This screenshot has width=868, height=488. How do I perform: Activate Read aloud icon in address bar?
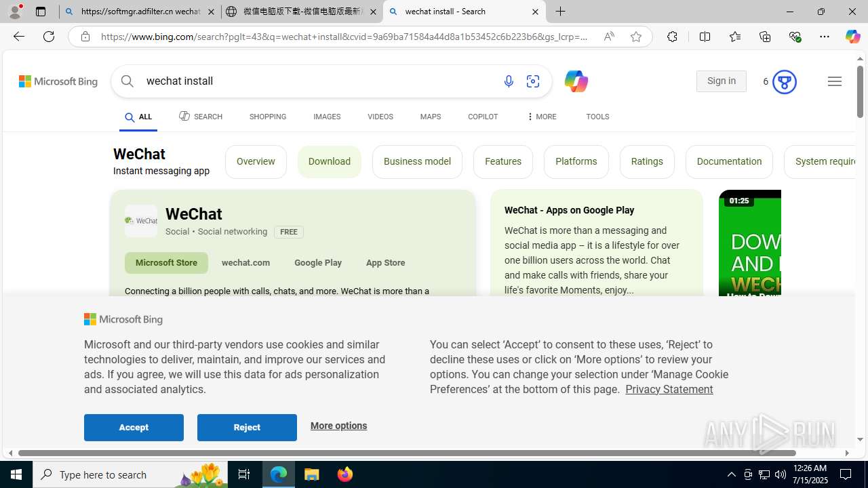(x=609, y=37)
